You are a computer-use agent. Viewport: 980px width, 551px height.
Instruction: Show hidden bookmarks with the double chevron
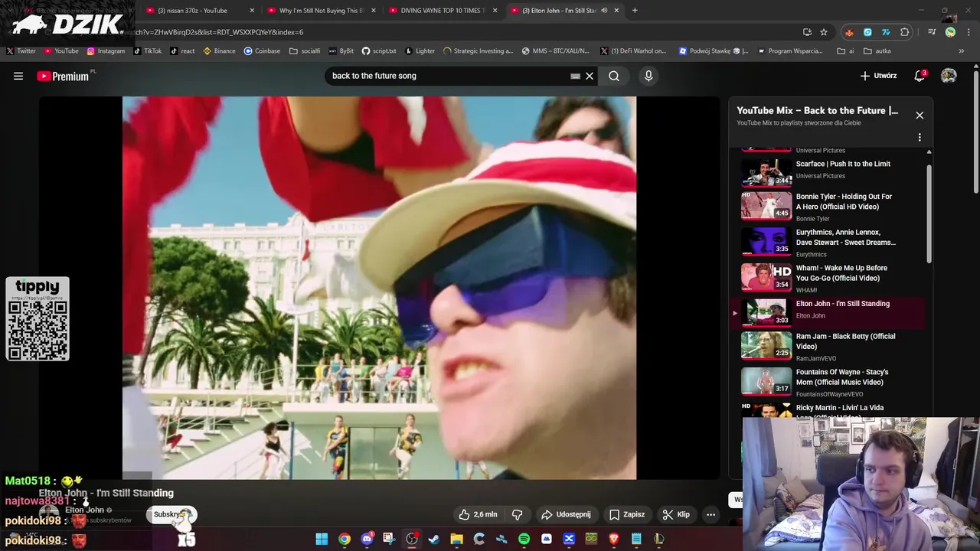962,51
